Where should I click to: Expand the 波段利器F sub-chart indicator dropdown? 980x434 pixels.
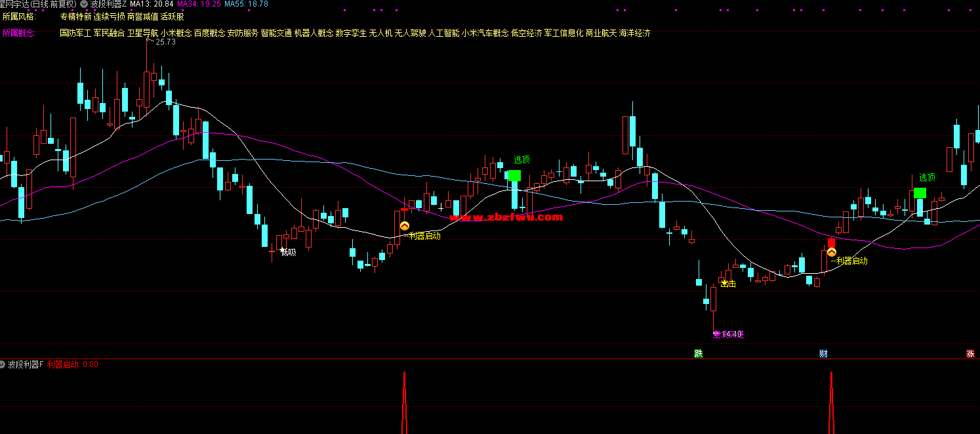pyautogui.click(x=3, y=364)
